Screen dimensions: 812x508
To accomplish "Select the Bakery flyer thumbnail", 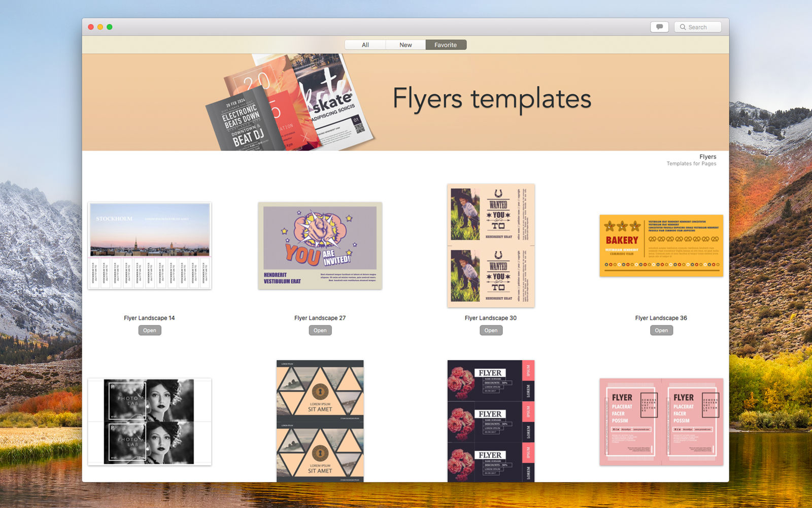I will pyautogui.click(x=661, y=246).
